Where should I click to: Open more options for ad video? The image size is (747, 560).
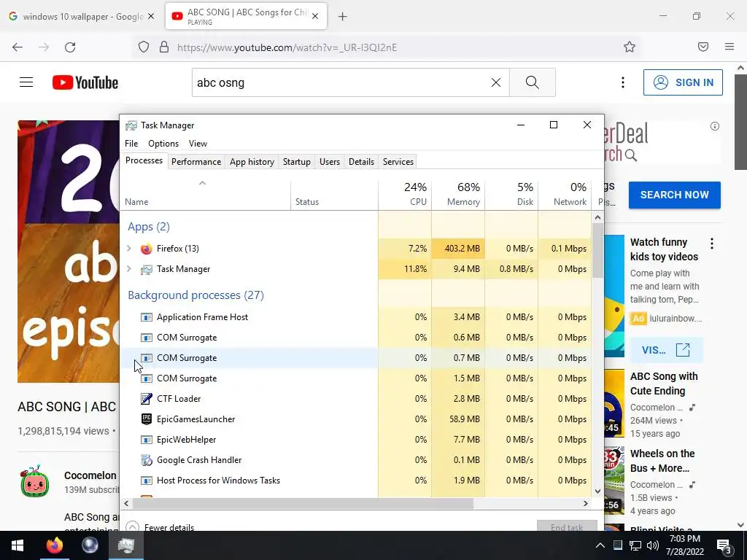pyautogui.click(x=712, y=244)
